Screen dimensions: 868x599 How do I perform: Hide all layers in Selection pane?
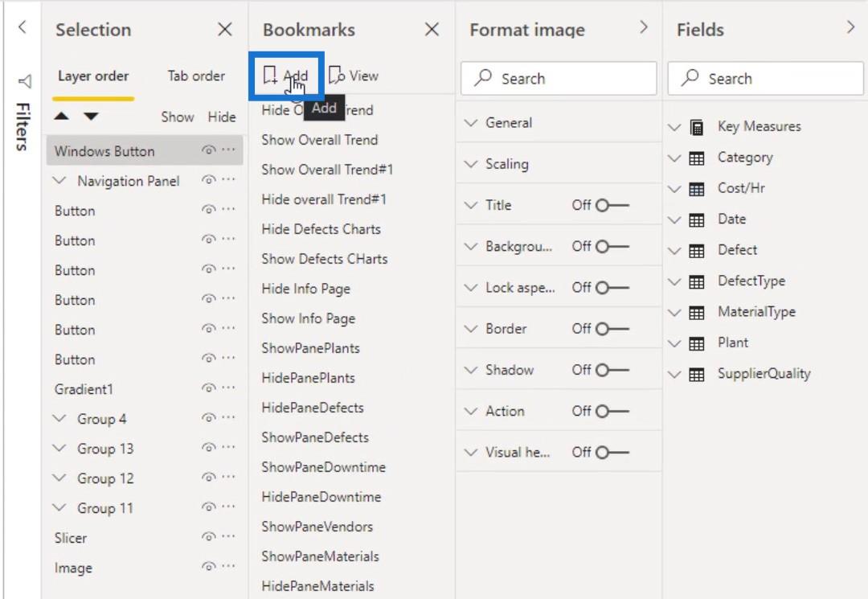pyautogui.click(x=222, y=117)
